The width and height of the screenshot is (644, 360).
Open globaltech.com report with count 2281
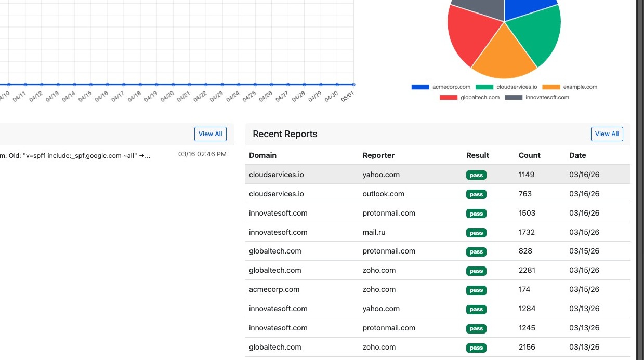tap(438, 270)
